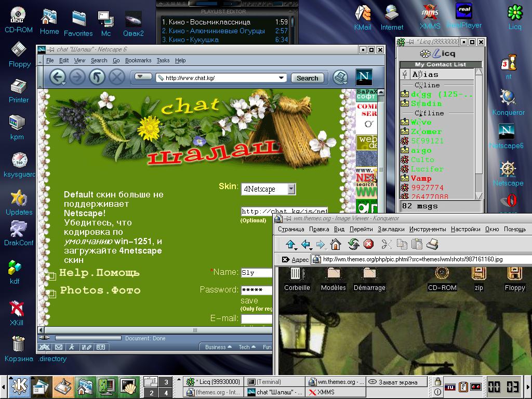532x399 pixels.
Task: Click the Reload button in Netscape
Action: coord(97,77)
